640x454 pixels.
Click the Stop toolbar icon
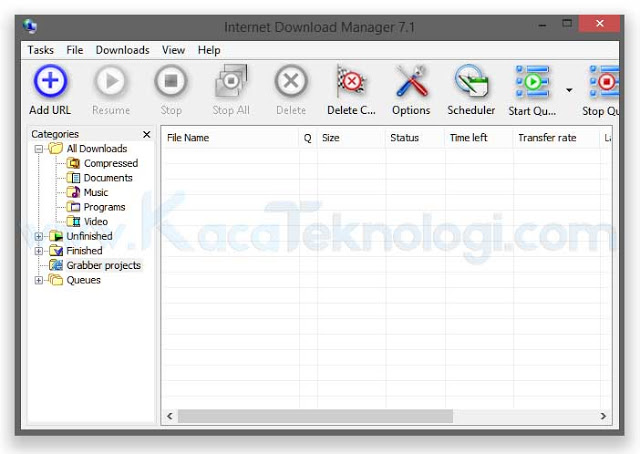click(x=171, y=81)
